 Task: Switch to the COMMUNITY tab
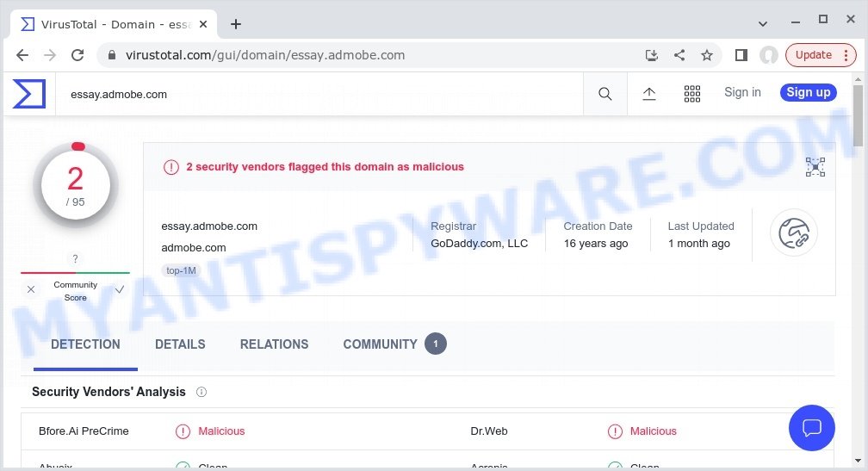[394, 344]
